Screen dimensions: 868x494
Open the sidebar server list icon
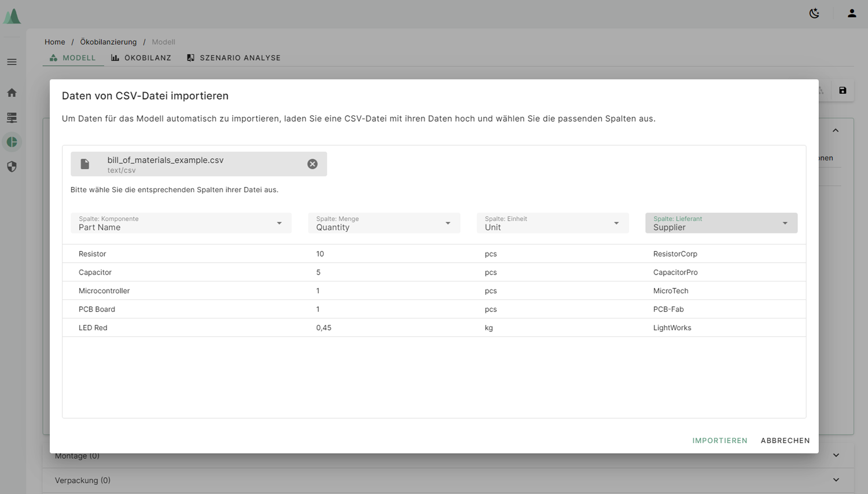(12, 118)
